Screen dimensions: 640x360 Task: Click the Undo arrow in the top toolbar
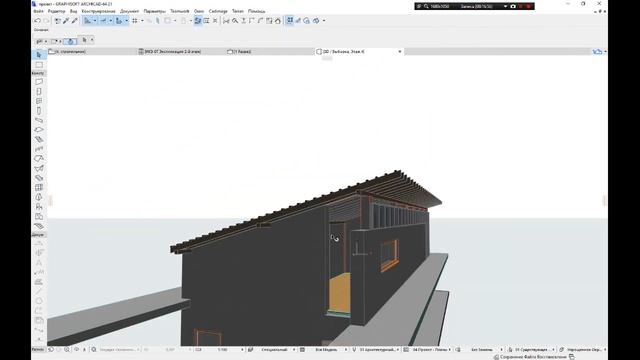[x=38, y=20]
